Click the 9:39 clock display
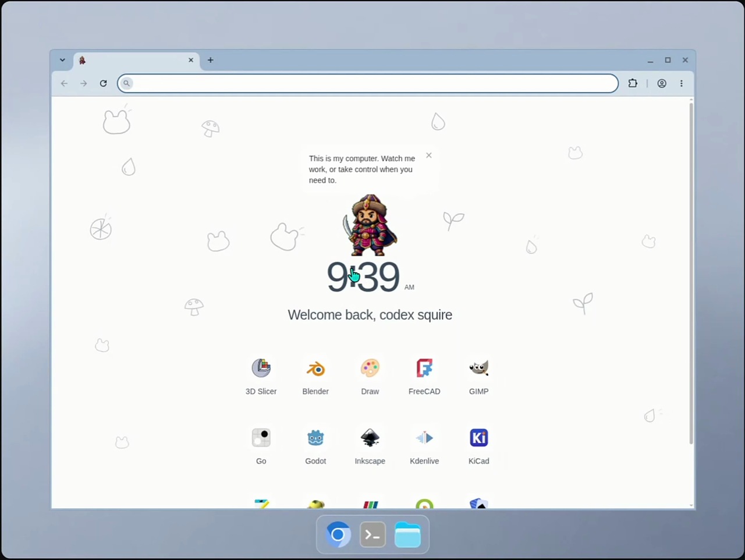This screenshot has width=745, height=560. (363, 277)
